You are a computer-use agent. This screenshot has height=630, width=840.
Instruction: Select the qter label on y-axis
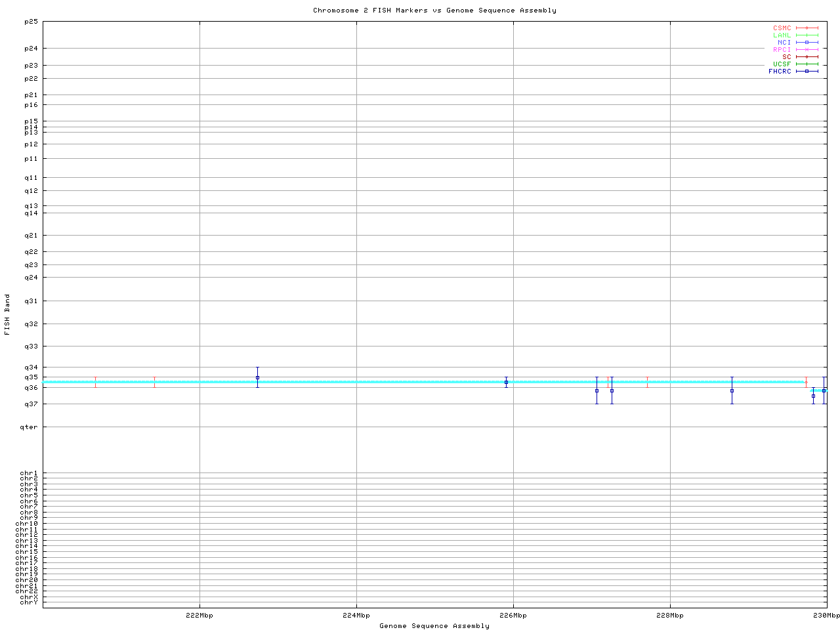pos(29,427)
